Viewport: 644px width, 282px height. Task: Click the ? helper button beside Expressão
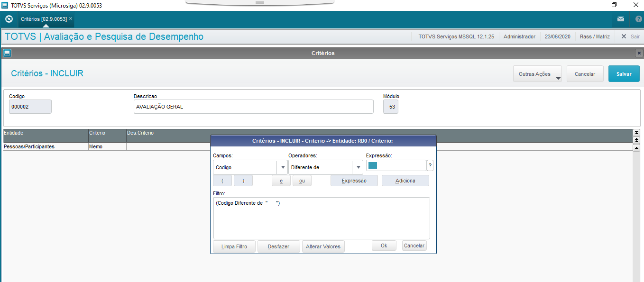[430, 165]
